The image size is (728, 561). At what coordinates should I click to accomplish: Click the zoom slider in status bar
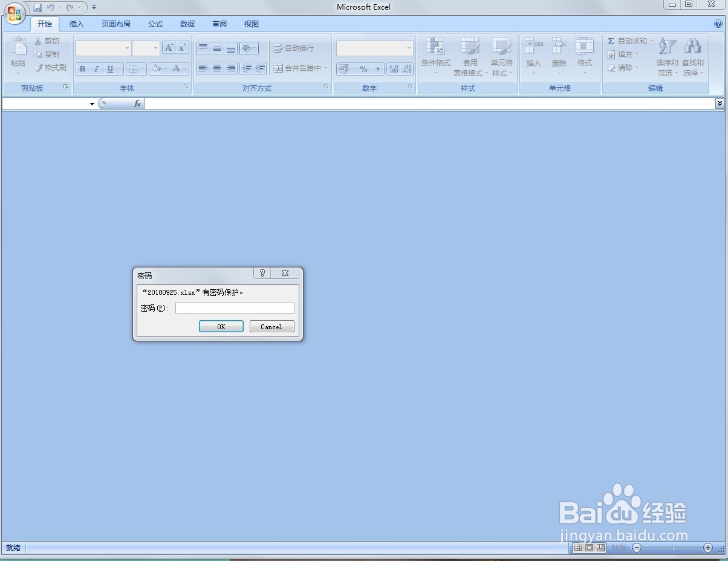(x=672, y=548)
